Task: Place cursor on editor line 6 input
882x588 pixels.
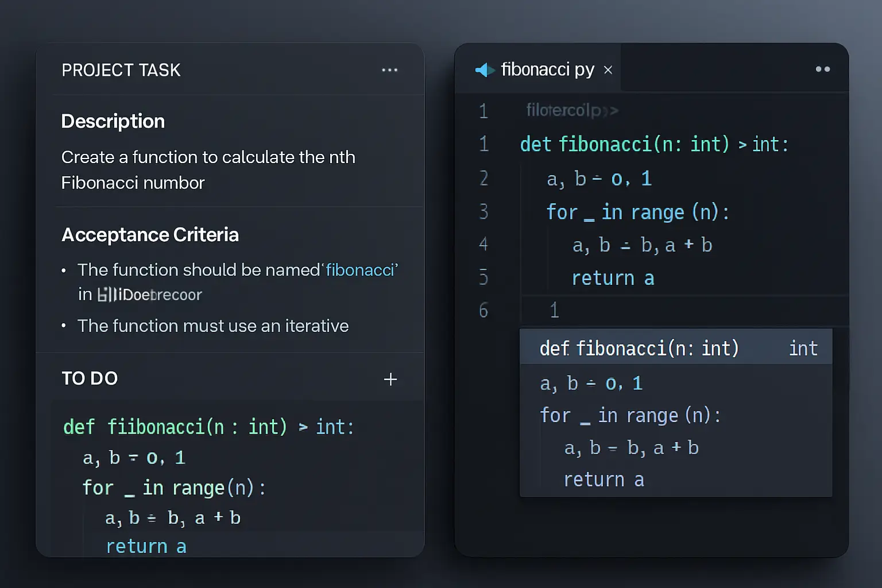Action: coord(684,311)
